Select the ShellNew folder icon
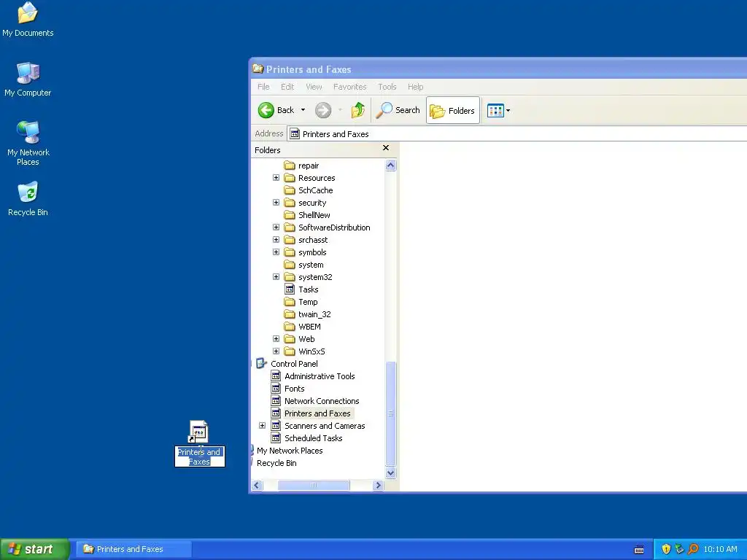 pos(290,215)
